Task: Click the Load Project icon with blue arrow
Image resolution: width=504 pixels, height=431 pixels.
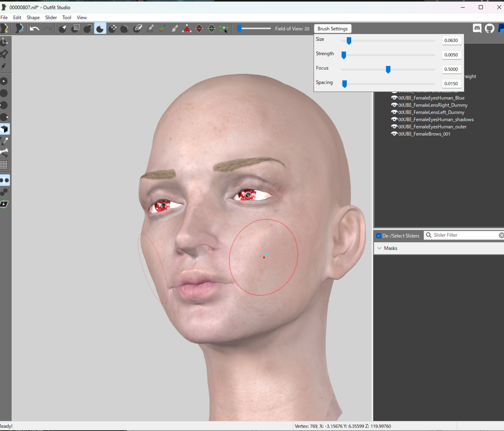Action: point(19,29)
